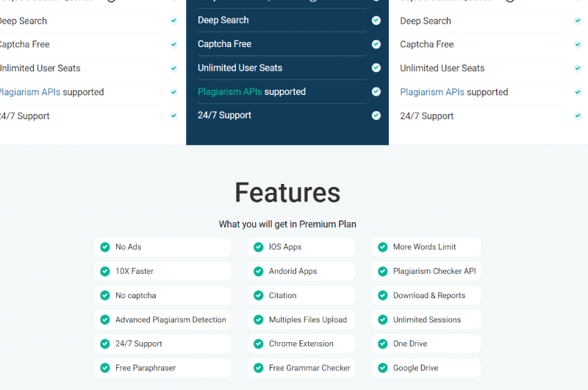
Task: Click check icon beside Google Drive
Action: click(x=382, y=368)
